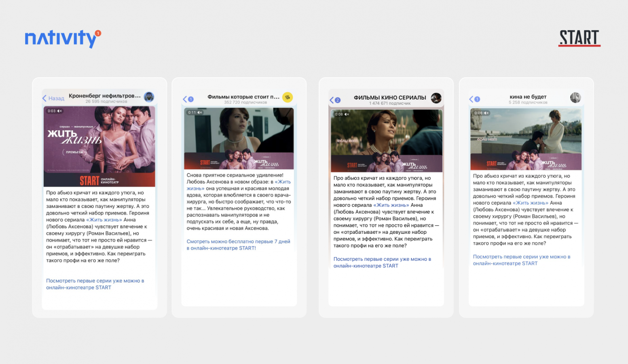The image size is (628, 364).
Task: Open ФИЛЬМЫ КИНО СЕРИАЛЫ channel title
Action: (390, 97)
